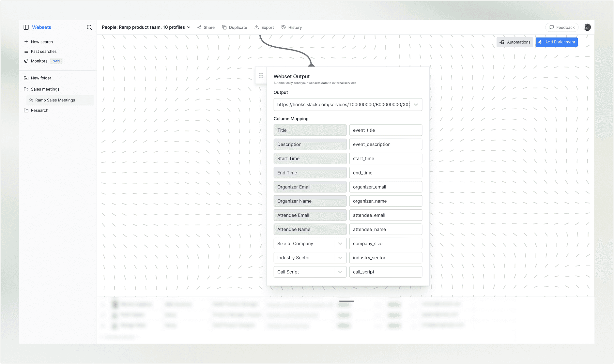The height and width of the screenshot is (364, 614).
Task: Click the New badge next to Monitors
Action: pos(56,61)
